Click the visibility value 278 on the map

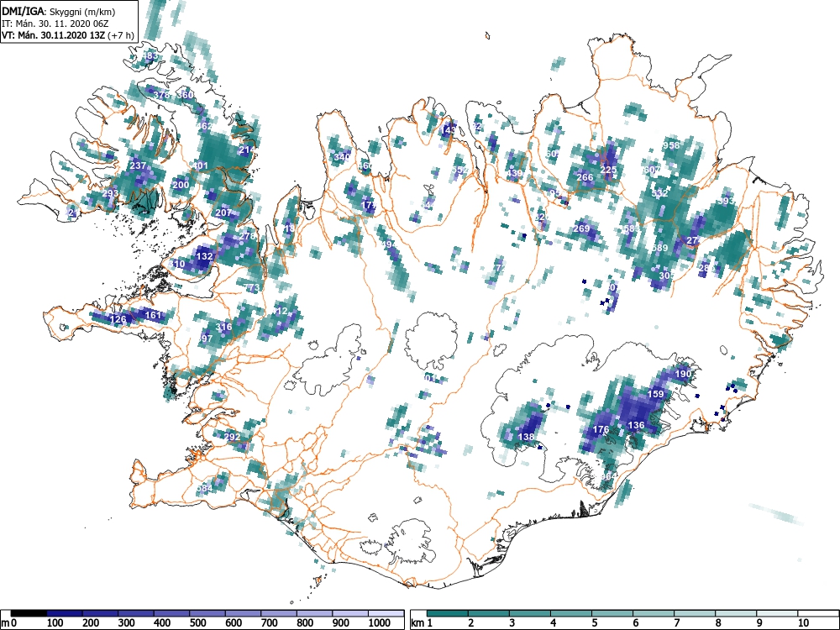point(247,236)
